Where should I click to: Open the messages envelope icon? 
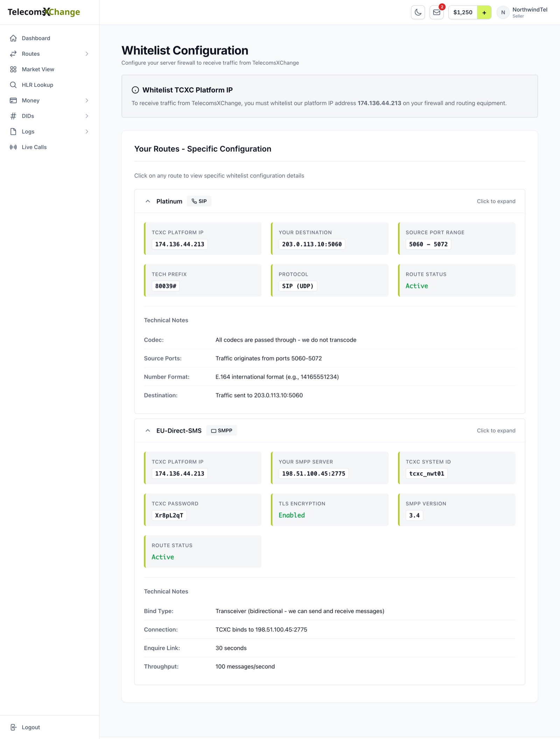pos(436,12)
